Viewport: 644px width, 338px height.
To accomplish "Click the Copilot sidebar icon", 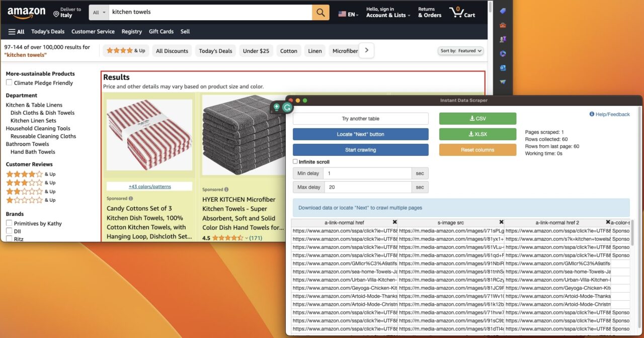I will (503, 53).
